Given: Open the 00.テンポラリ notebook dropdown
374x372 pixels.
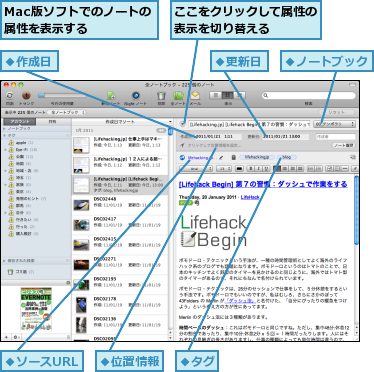Looking at the screenshot, I should (x=334, y=124).
